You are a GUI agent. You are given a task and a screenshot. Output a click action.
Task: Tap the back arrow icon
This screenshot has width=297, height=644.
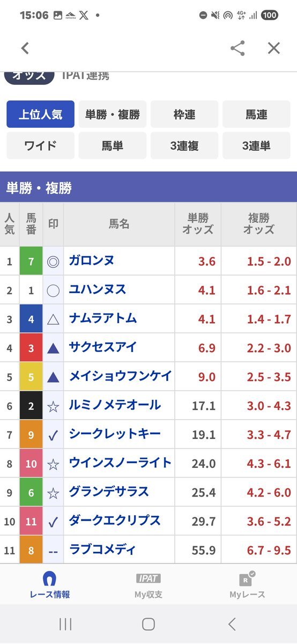[25, 48]
